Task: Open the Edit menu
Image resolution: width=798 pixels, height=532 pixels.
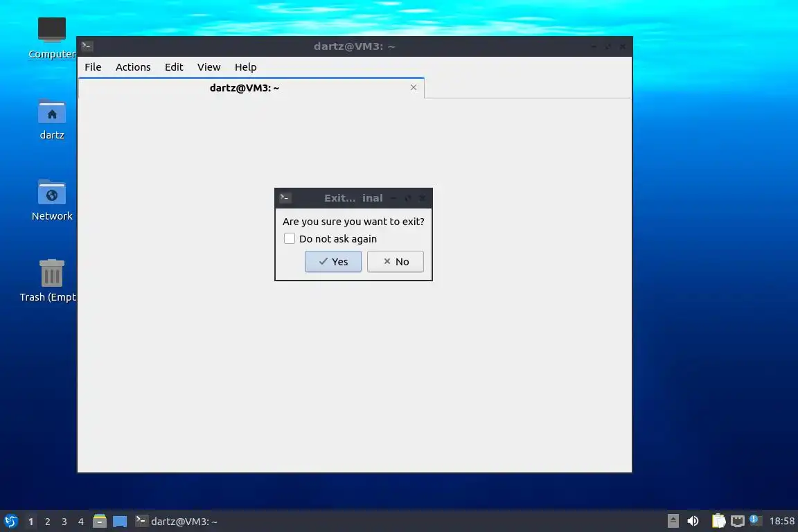Action: [x=174, y=67]
